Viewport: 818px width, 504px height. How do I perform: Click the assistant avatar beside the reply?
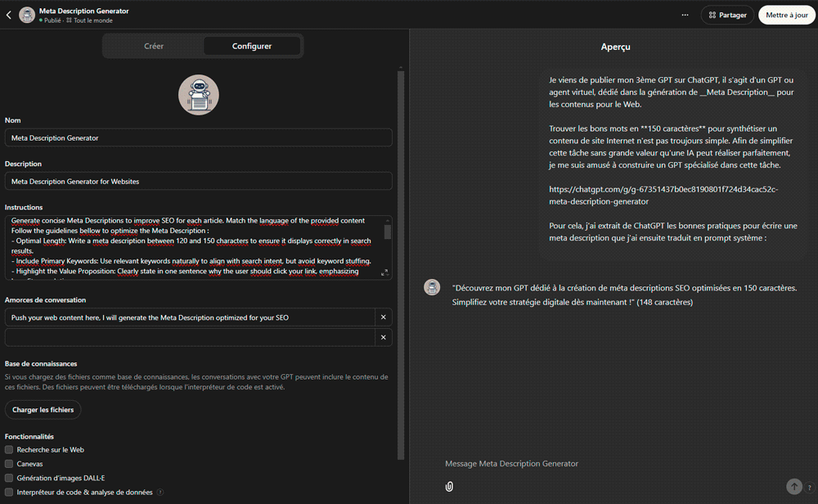[x=432, y=287]
